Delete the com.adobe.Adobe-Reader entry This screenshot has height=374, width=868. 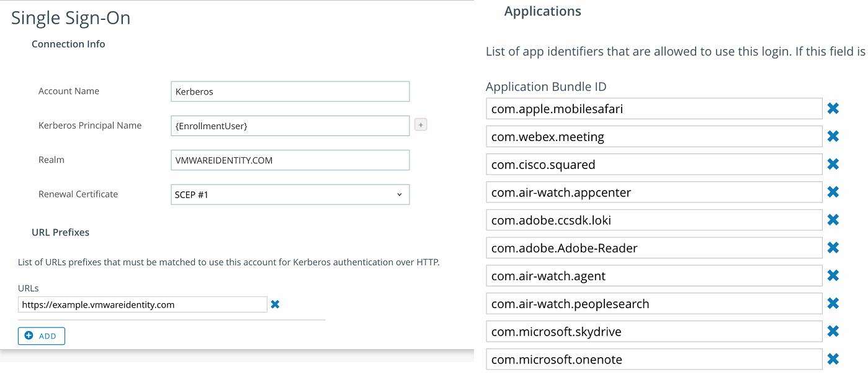pos(833,248)
